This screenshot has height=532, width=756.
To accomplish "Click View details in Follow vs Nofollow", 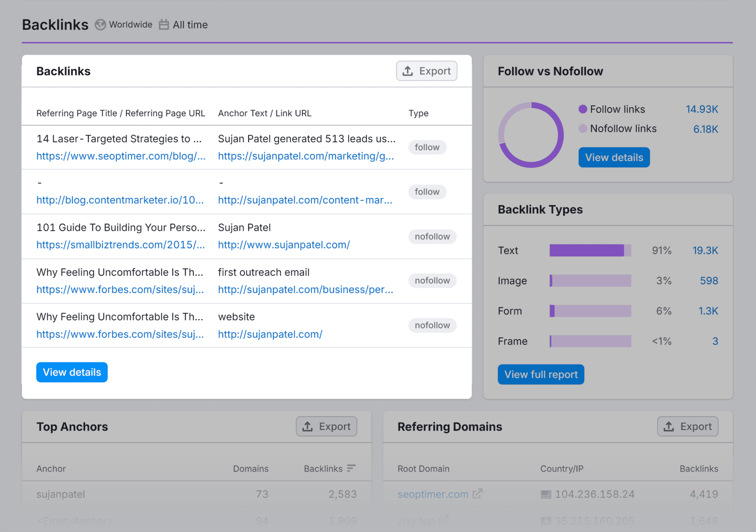I will (613, 157).
